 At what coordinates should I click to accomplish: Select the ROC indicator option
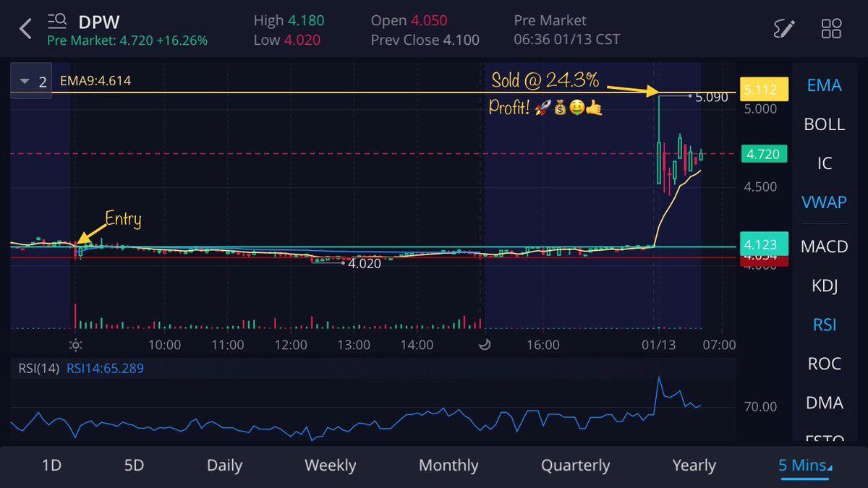[x=824, y=364]
